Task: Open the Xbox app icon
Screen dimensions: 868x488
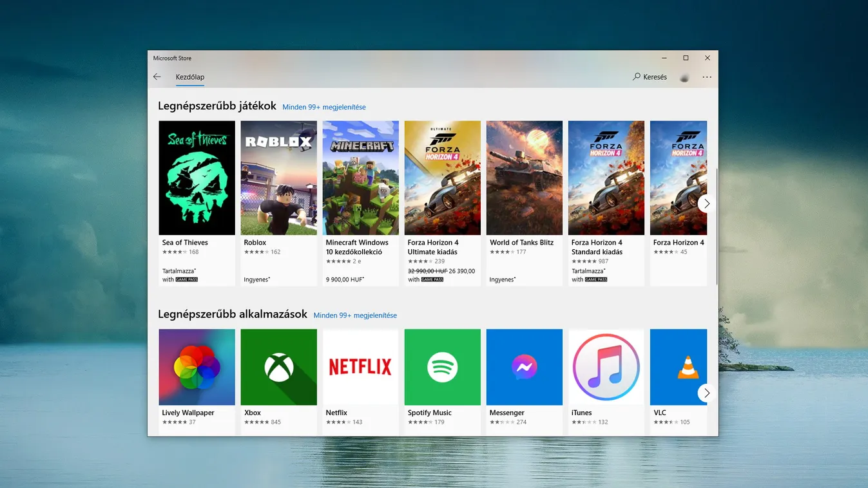Action: coord(278,367)
